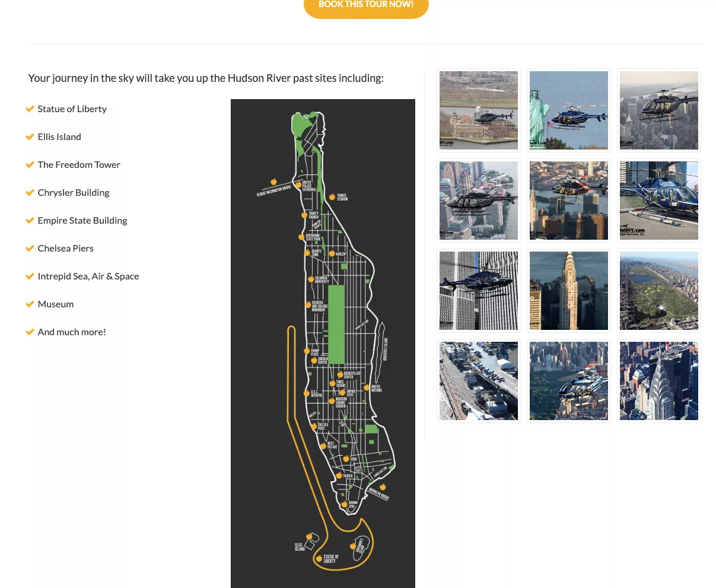Screen dimensions: 716x588
Task: Click the checkmark icon beside Chrysler Building
Action: pyautogui.click(x=30, y=192)
